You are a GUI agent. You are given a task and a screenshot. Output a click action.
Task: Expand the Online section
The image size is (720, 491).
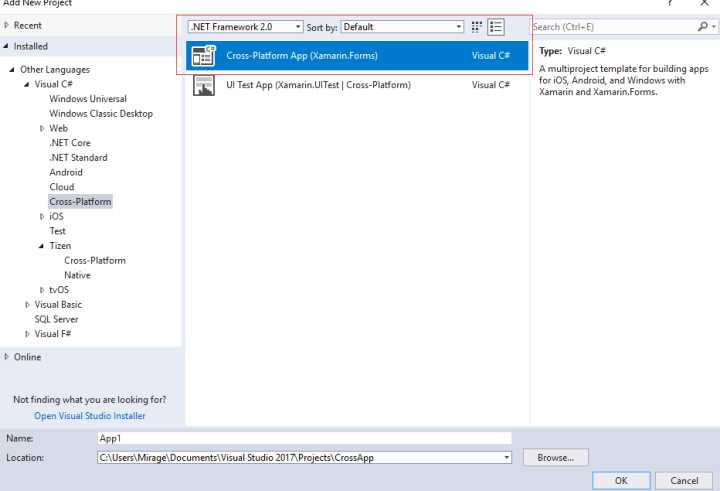click(6, 357)
